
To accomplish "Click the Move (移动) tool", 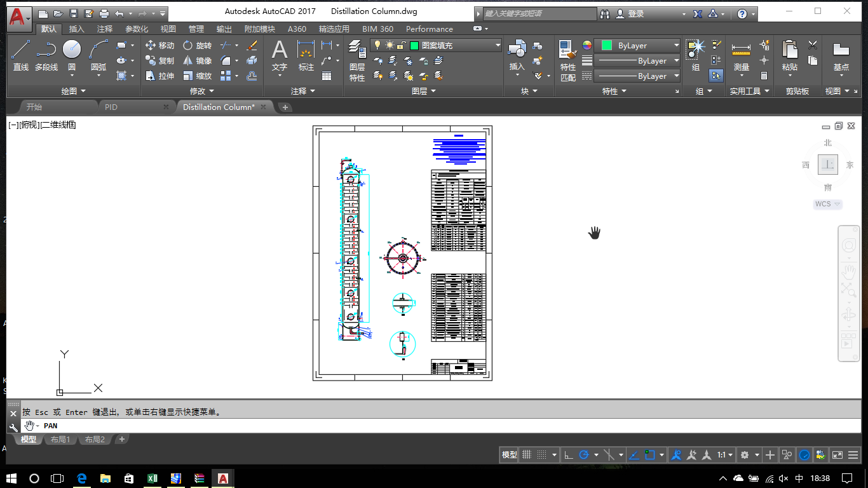I will 159,46.
